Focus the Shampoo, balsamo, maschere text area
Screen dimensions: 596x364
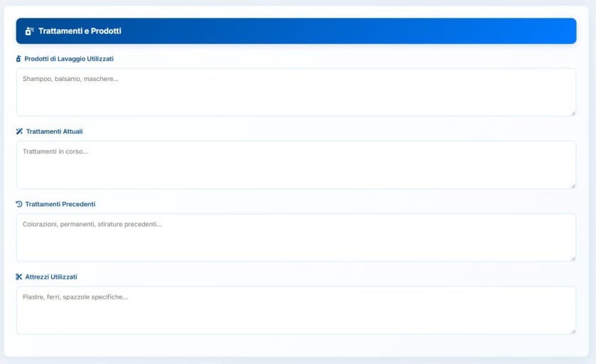click(x=295, y=92)
